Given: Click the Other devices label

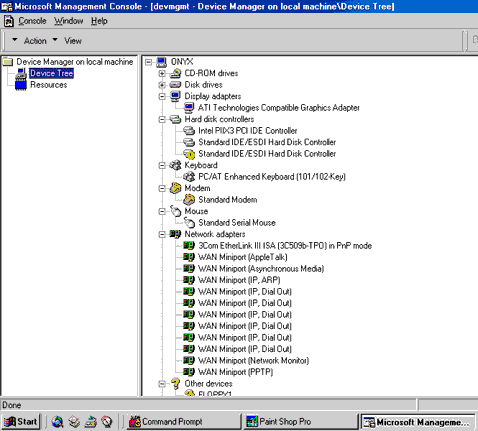Looking at the screenshot, I should click(208, 384).
